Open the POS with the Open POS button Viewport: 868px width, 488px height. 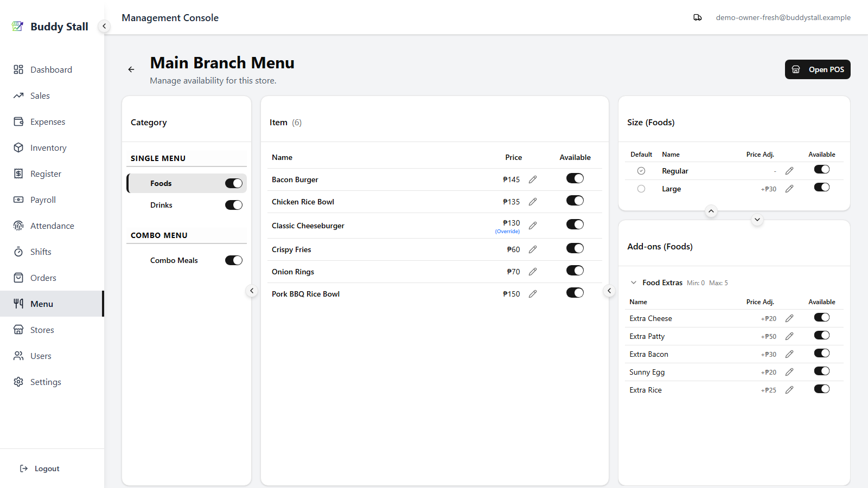(x=818, y=69)
